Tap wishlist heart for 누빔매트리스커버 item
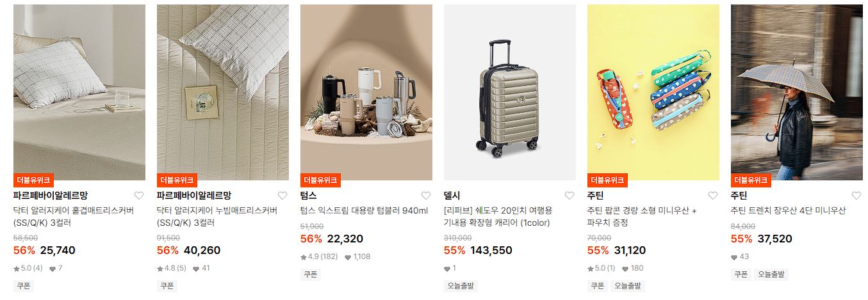 pos(283,196)
